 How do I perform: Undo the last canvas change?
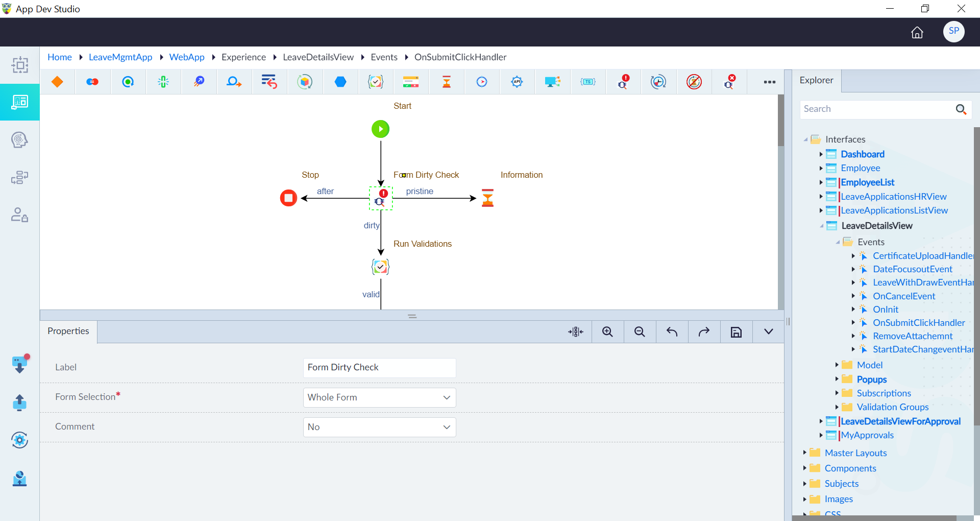(672, 332)
